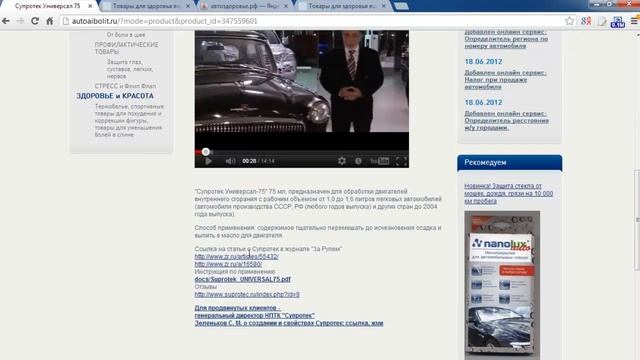Open 'Определитель региона по номеру автомобиля' link
The image size is (640, 360).
tap(506, 39)
